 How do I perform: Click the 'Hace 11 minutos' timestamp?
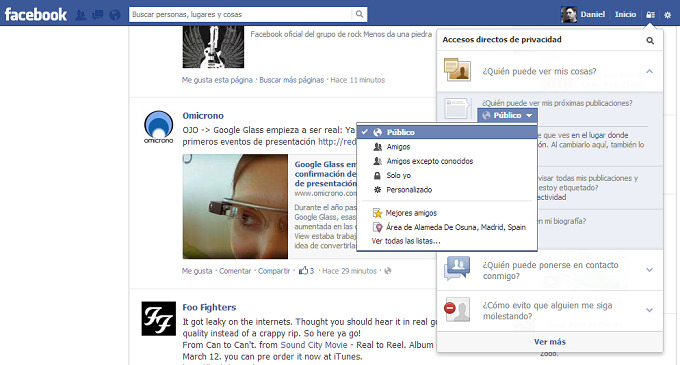point(357,80)
